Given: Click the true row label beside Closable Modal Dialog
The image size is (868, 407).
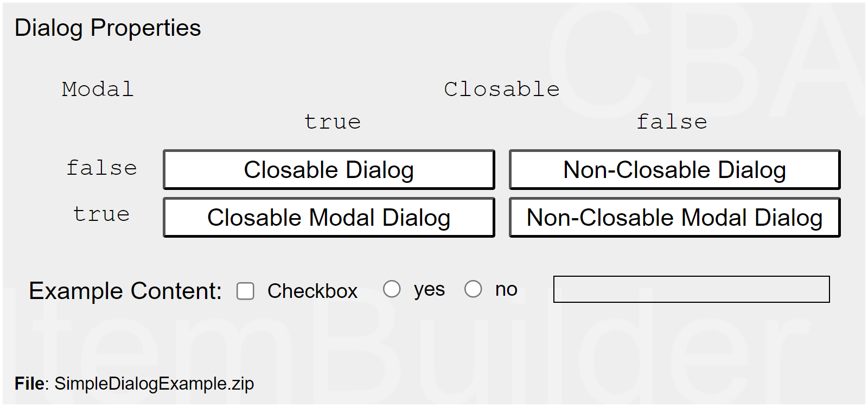Looking at the screenshot, I should (101, 214).
